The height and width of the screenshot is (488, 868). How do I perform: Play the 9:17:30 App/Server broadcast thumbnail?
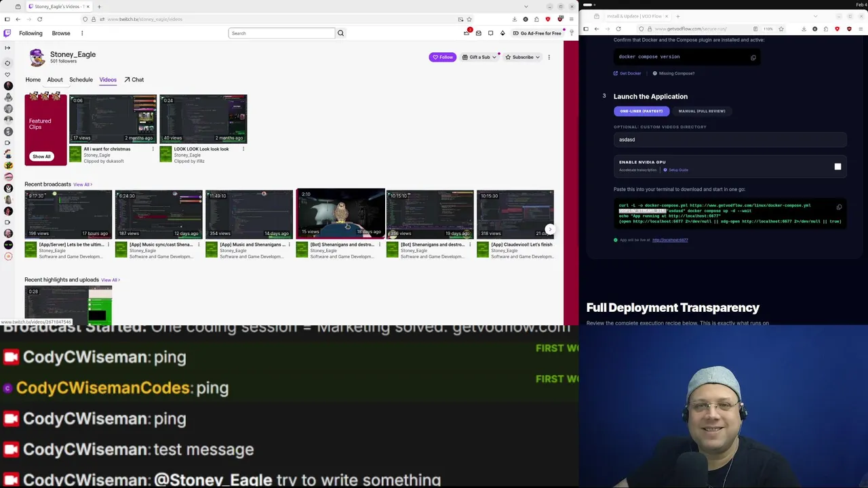[x=68, y=215]
